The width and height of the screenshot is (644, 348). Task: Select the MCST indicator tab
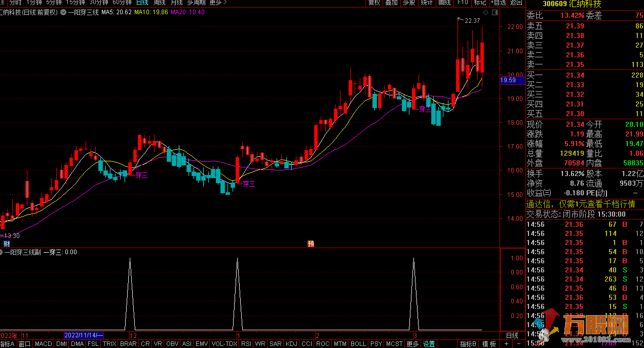coord(395,344)
